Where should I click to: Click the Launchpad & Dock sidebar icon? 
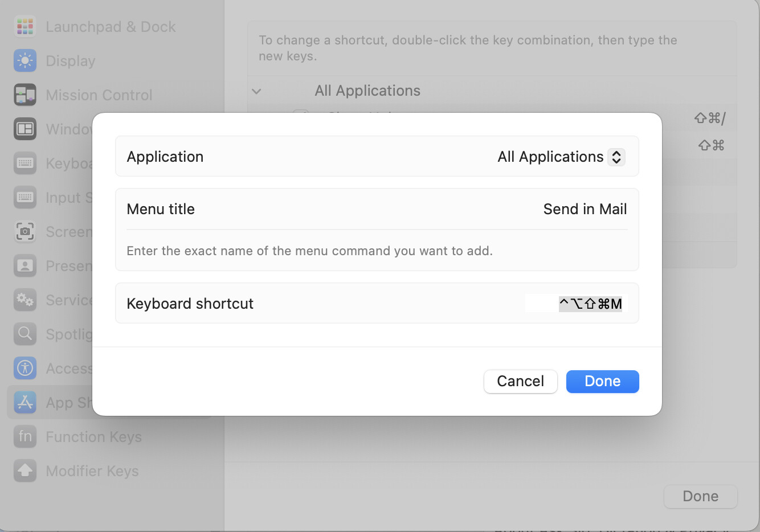(25, 27)
